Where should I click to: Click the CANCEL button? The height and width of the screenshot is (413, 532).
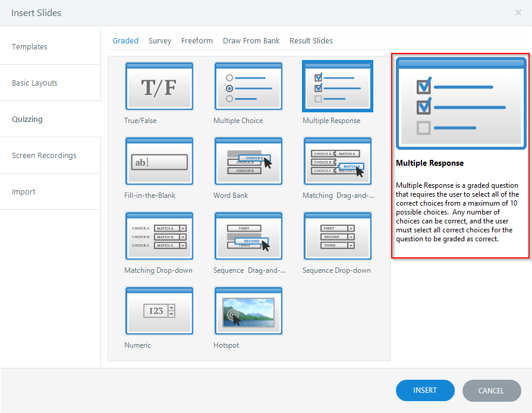click(492, 390)
